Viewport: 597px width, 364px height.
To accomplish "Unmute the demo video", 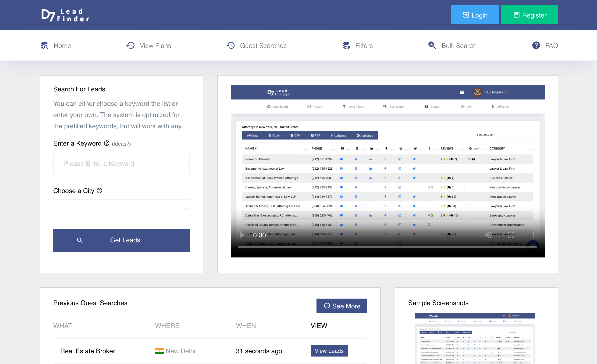I will (x=488, y=235).
